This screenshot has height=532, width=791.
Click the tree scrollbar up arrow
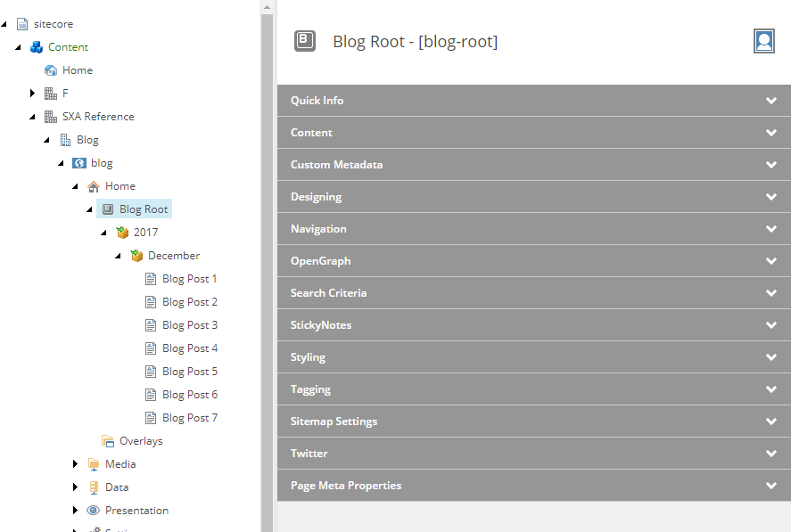267,7
